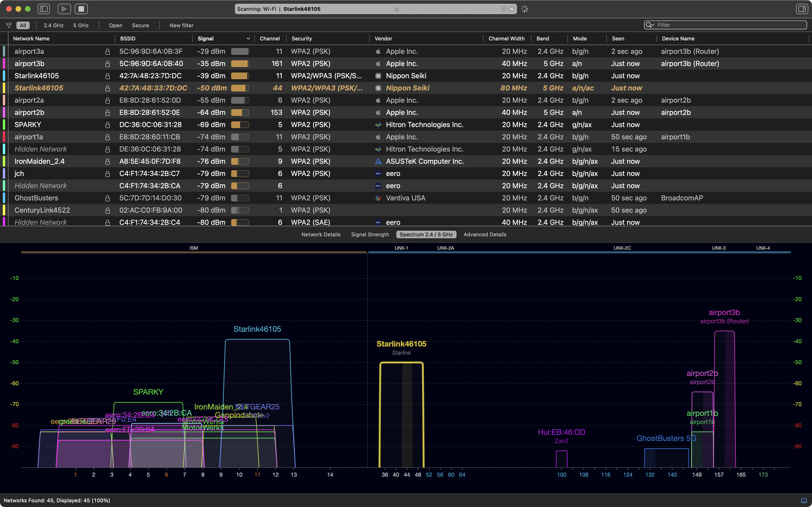Click GhostBusters 5G label in spectrum
Viewport: 812px width, 507px height.
point(666,438)
